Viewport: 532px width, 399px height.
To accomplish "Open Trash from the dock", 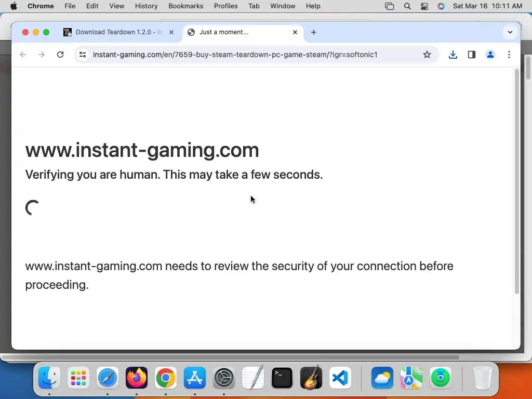I will coord(482,378).
